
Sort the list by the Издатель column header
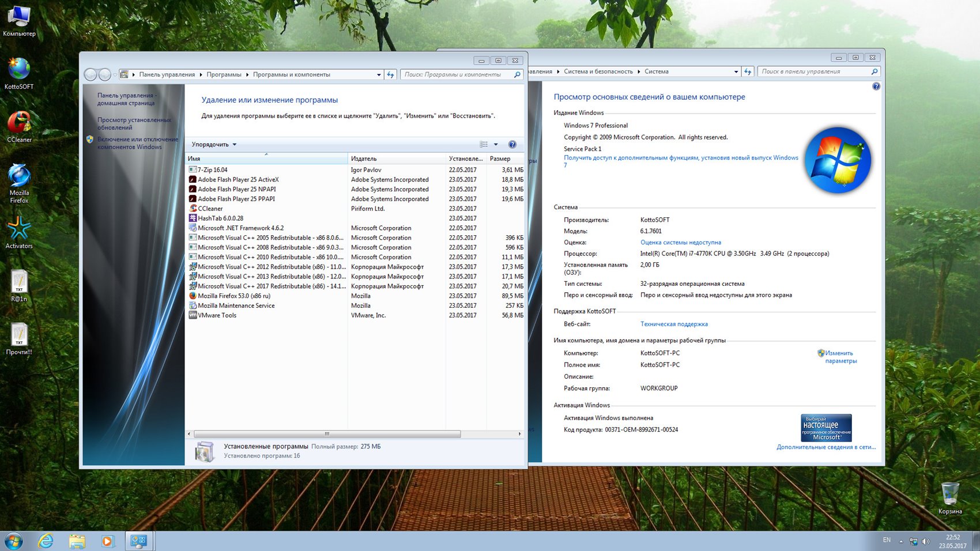click(397, 158)
